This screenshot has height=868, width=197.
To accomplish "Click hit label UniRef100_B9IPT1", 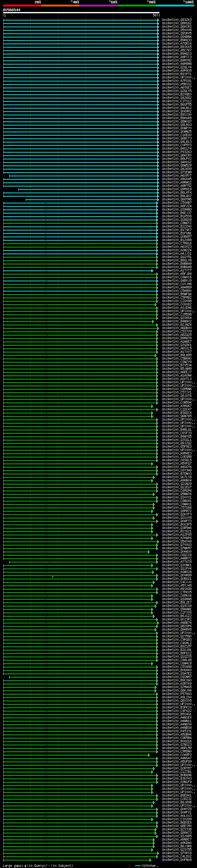I will click(177, 74).
